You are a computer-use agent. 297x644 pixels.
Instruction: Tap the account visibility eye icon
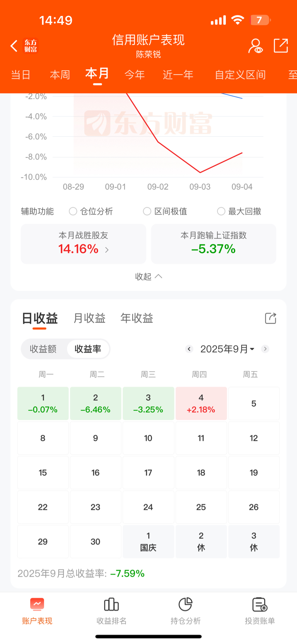tap(255, 46)
